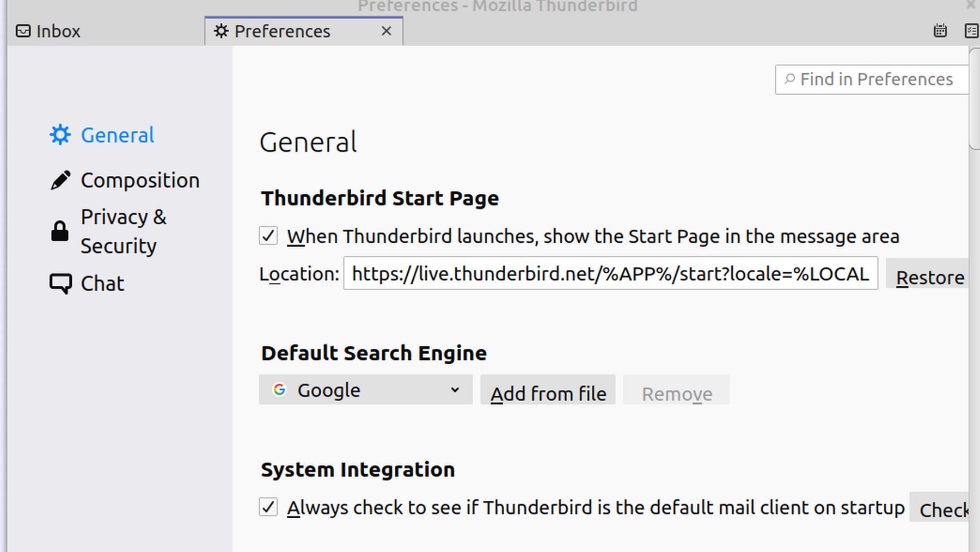
Task: Click the System Integration heading
Action: 358,469
